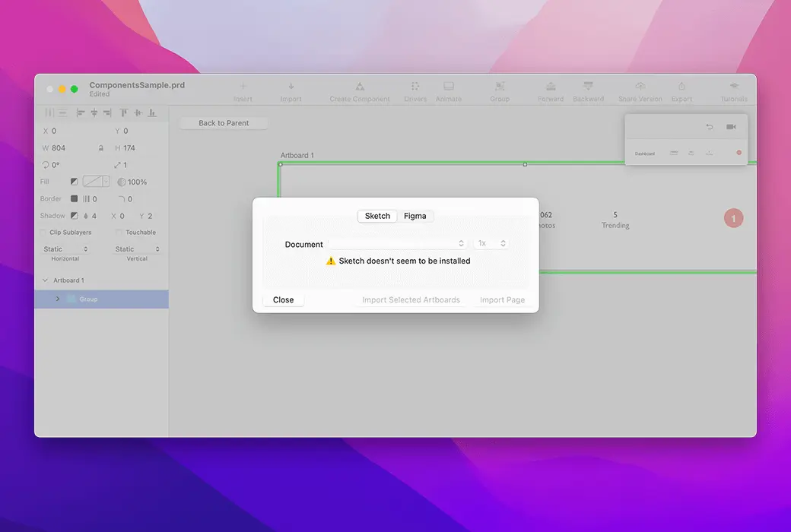This screenshot has width=791, height=532.
Task: Open the Static Vertical scroll dropdown
Action: pos(137,249)
